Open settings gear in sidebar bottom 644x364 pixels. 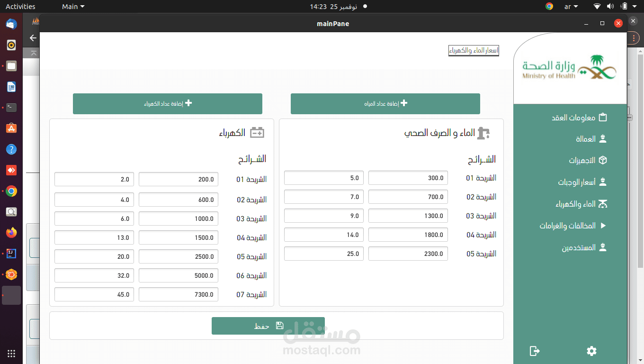591,351
